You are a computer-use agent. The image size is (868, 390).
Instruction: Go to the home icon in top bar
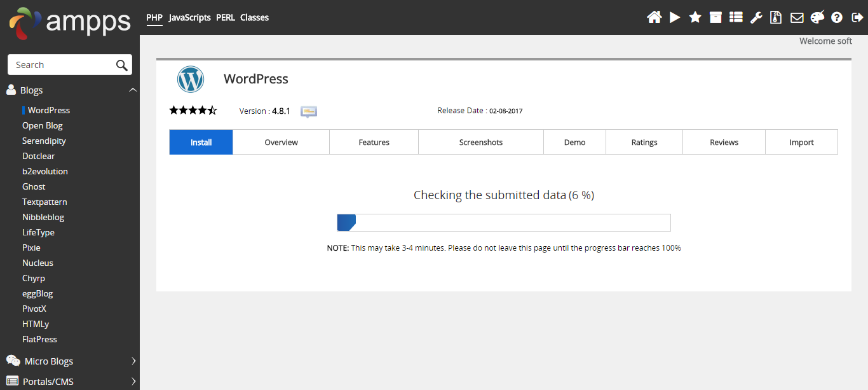[x=654, y=17]
